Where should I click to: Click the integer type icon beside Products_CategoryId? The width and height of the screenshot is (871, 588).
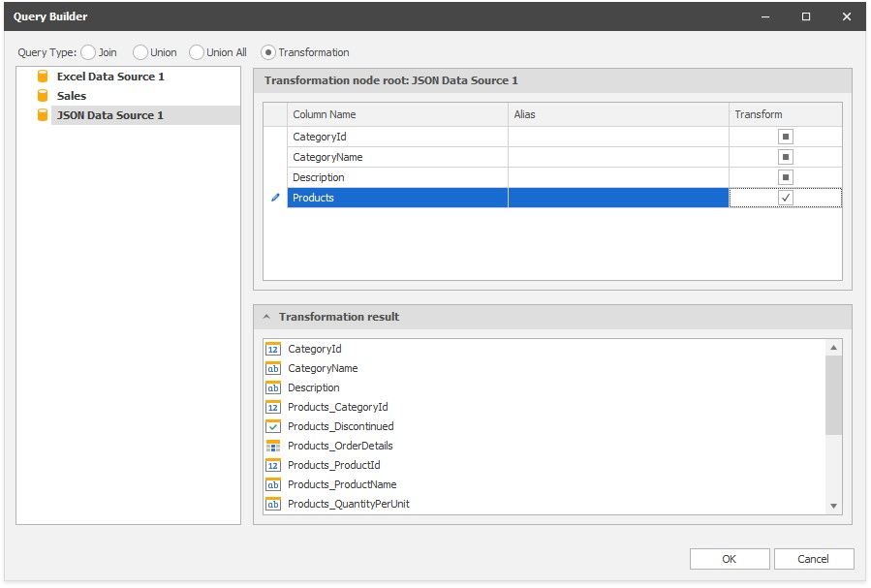pos(273,407)
